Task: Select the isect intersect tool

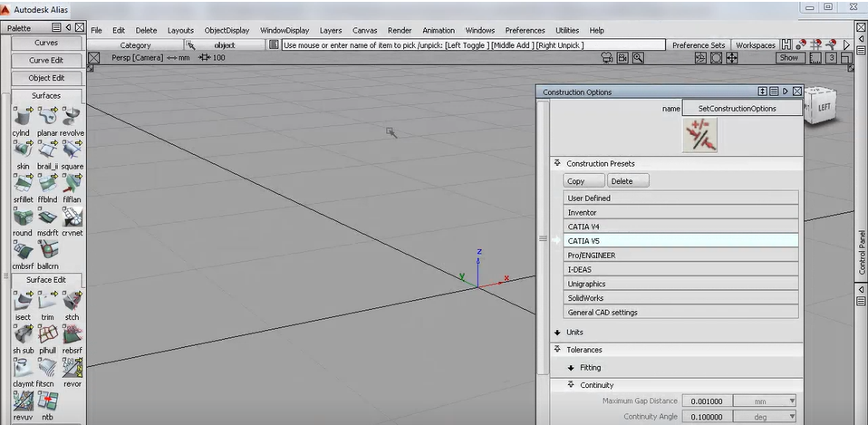Action: (23, 301)
